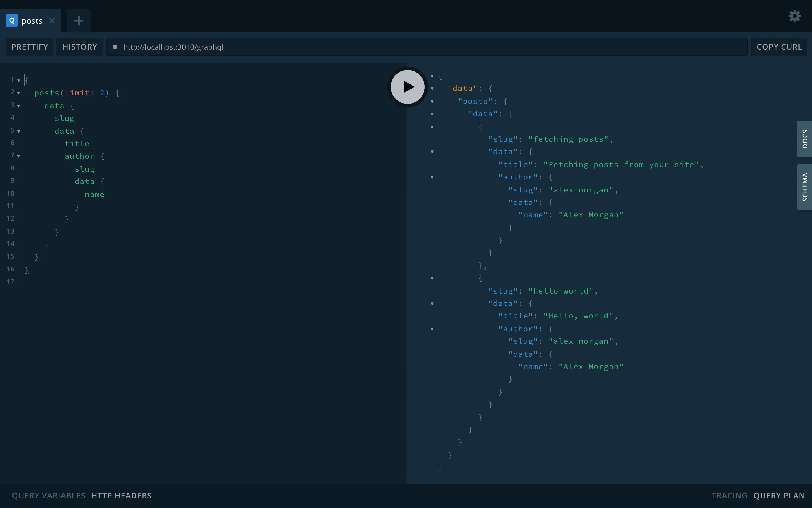Show the TRACING panel

(x=729, y=496)
